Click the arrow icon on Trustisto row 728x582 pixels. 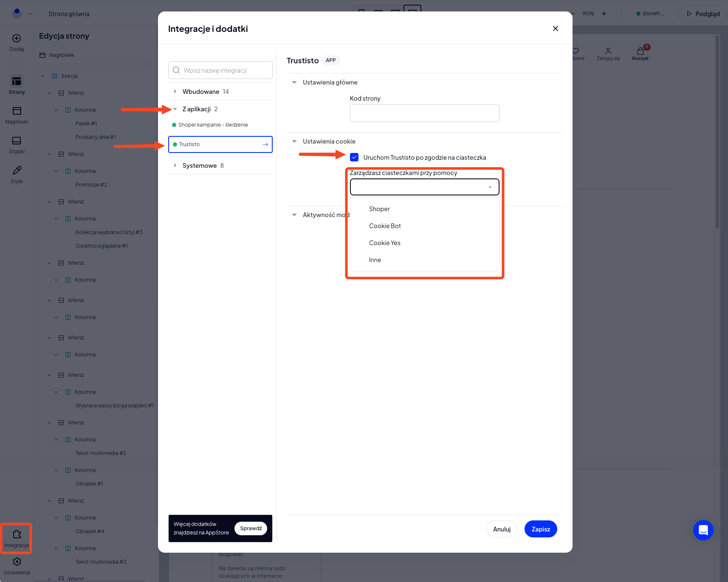click(x=265, y=144)
